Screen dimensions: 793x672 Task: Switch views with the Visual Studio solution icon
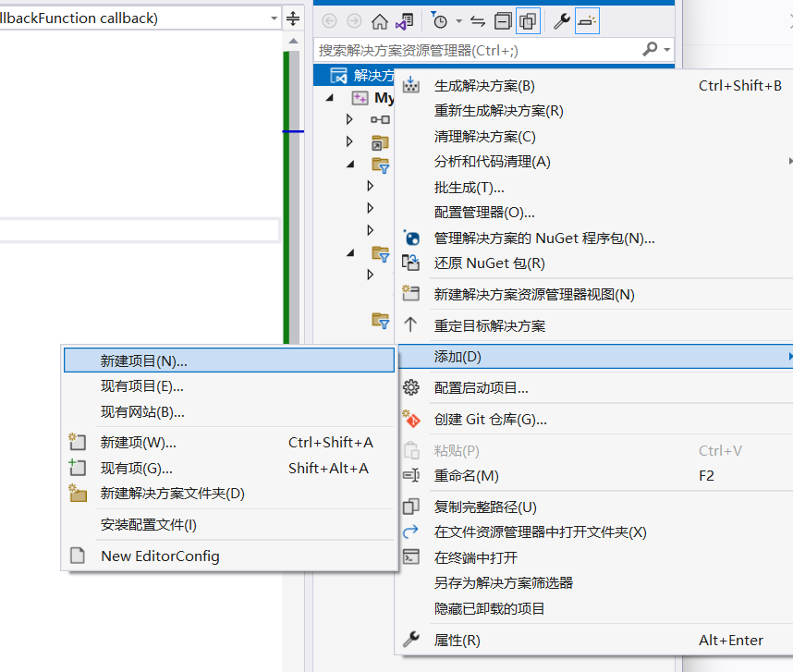[405, 21]
